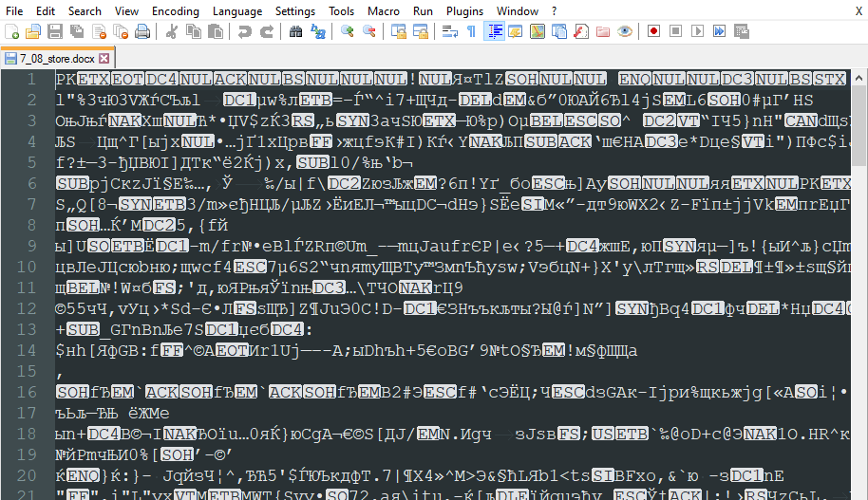The width and height of the screenshot is (868, 500).
Task: Create a new document with the New icon
Action: click(11, 31)
